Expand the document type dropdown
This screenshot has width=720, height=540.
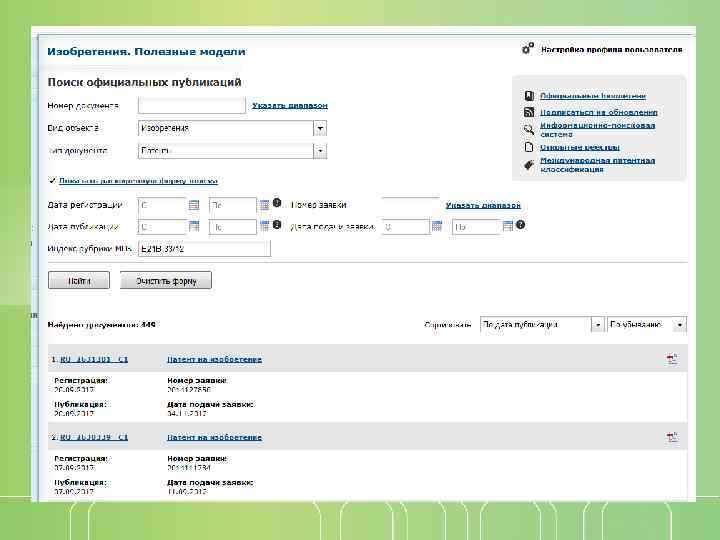point(321,151)
